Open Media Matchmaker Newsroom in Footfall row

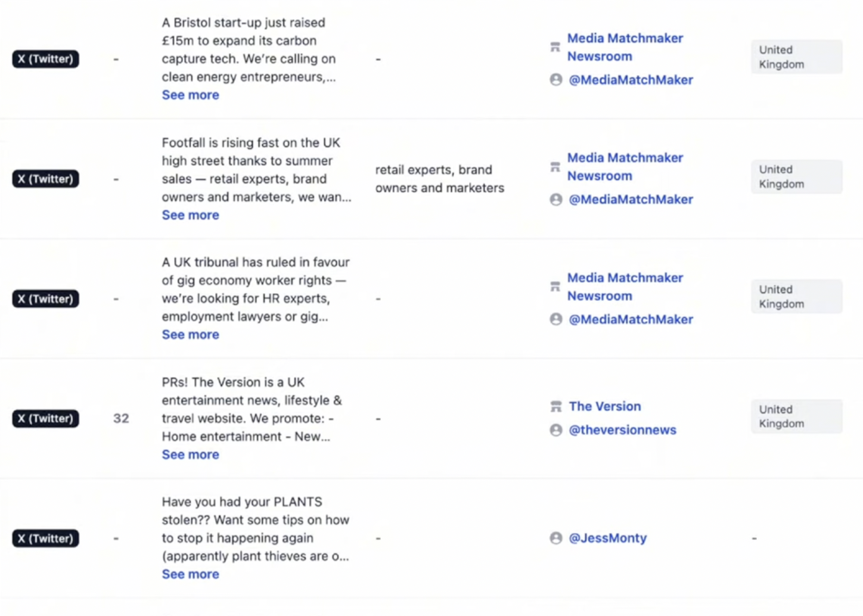625,167
